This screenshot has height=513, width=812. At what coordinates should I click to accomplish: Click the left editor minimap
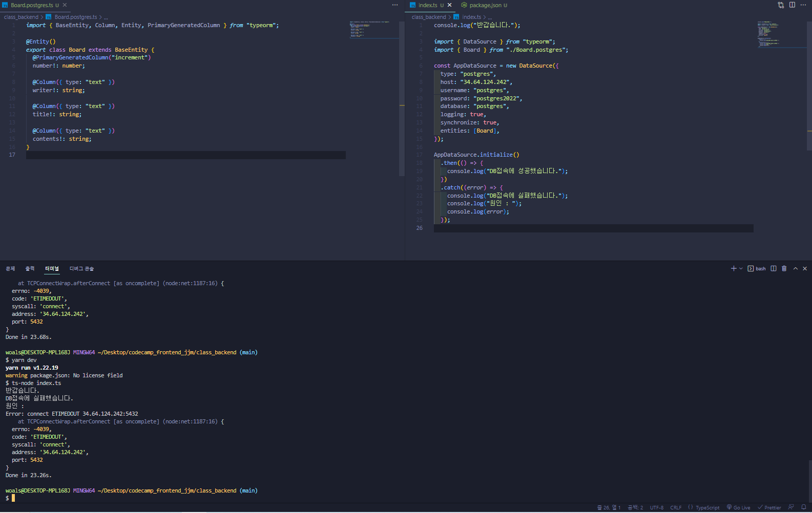tap(373, 30)
